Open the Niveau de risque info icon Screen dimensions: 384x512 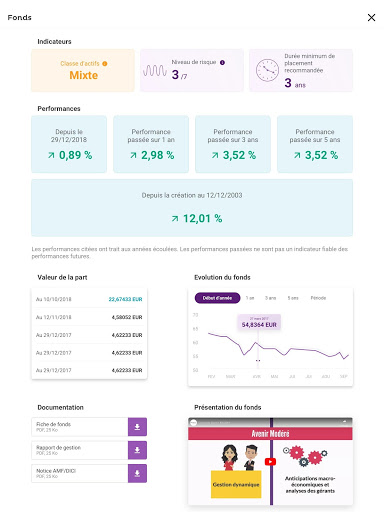point(222,62)
